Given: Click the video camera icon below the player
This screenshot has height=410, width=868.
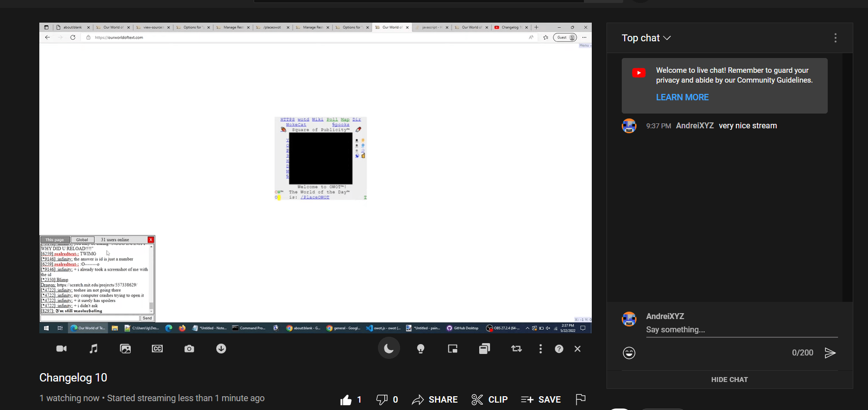Looking at the screenshot, I should click(61, 349).
